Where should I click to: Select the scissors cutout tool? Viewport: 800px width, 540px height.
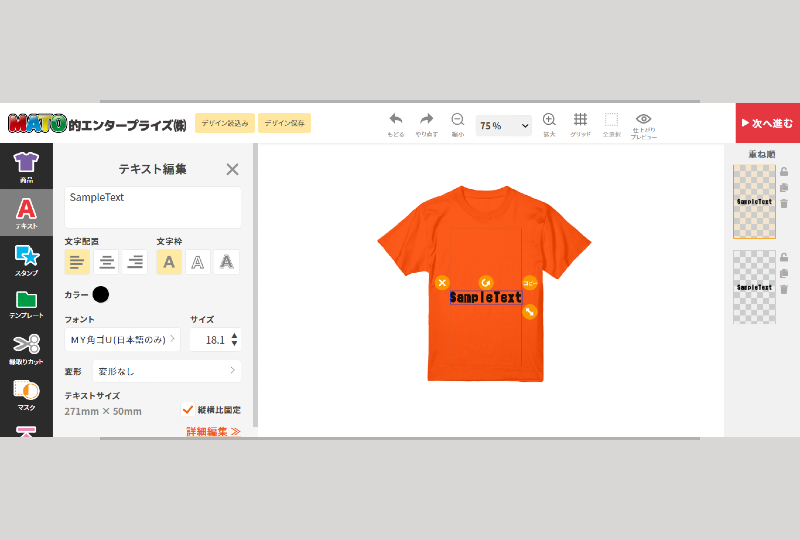tap(26, 349)
